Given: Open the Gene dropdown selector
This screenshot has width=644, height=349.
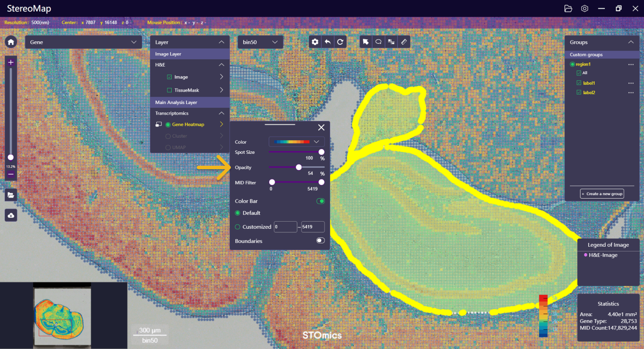Looking at the screenshot, I should point(83,42).
